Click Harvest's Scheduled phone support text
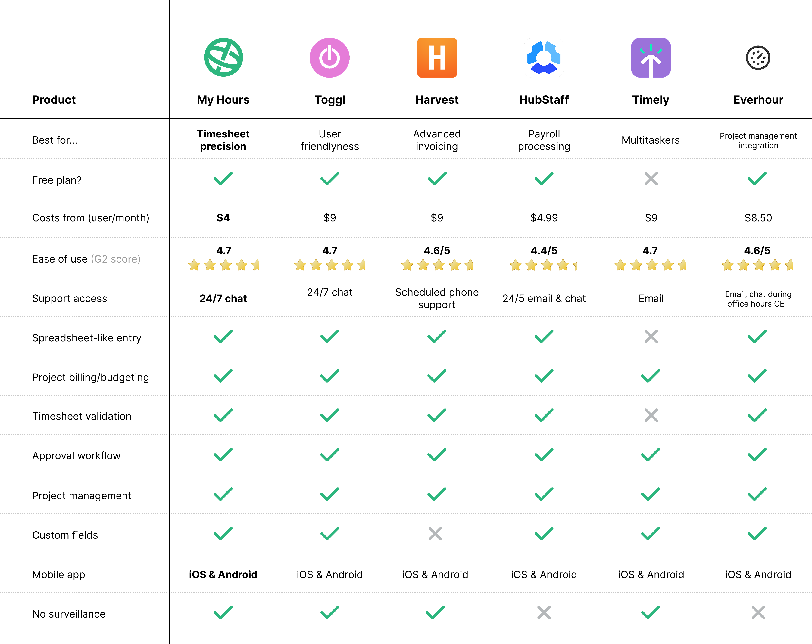Viewport: 812px width, 644px height. (x=437, y=298)
